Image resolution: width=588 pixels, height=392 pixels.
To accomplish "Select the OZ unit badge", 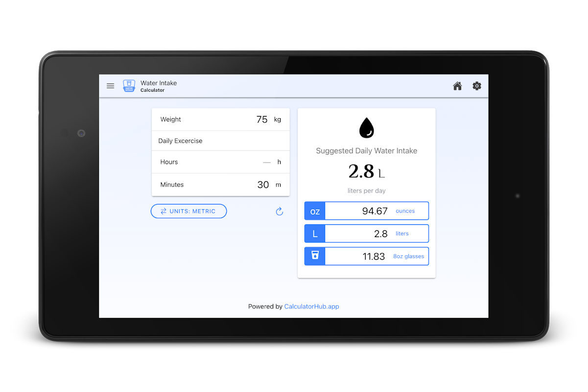I will 315,211.
